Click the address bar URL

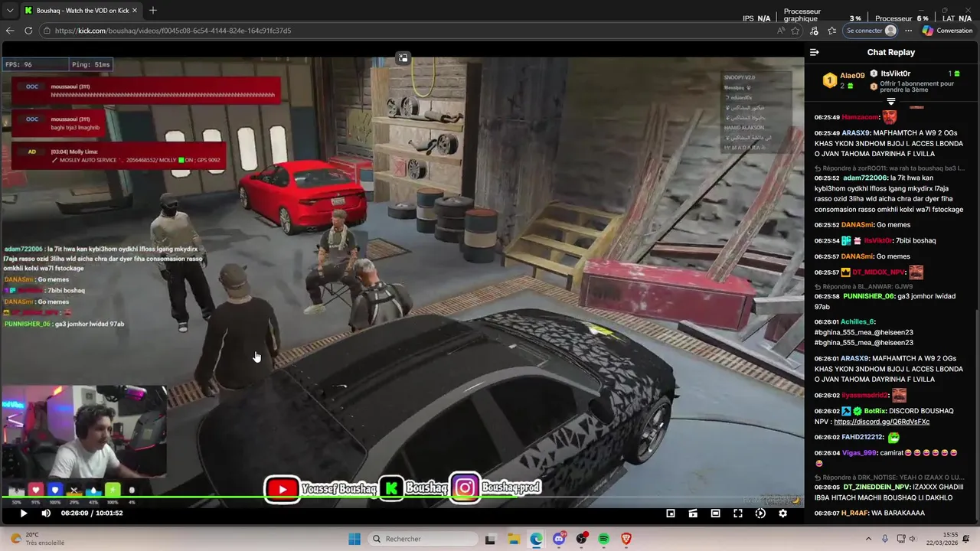click(x=173, y=31)
